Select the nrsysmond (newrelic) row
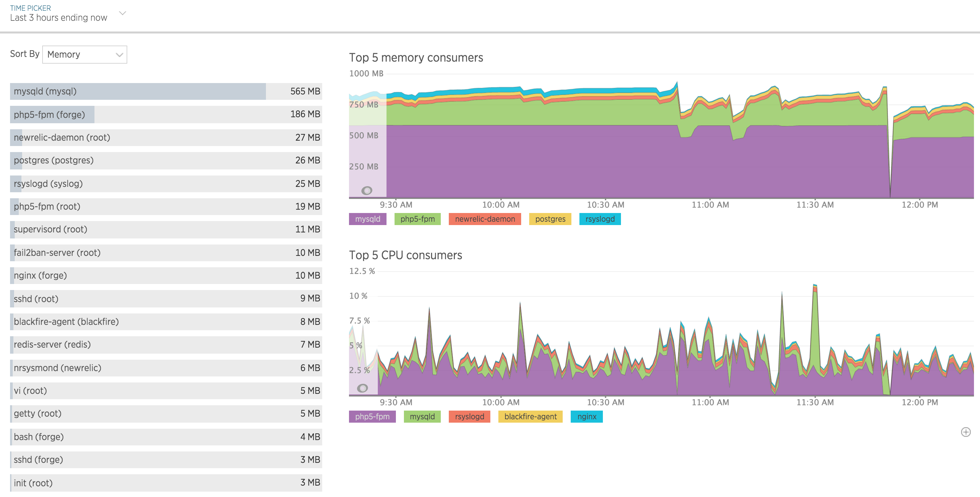 click(x=166, y=368)
